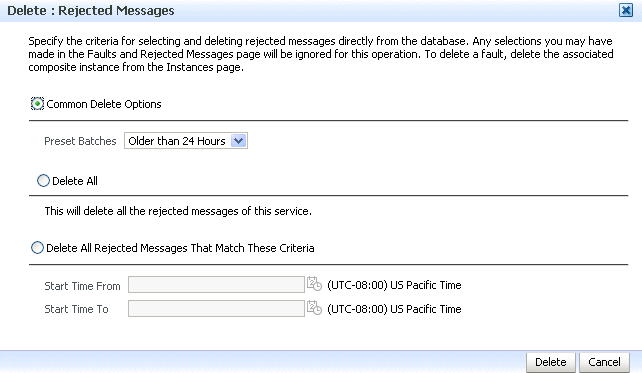Focus the Start Time From field
The height and width of the screenshot is (373, 642).
[216, 285]
